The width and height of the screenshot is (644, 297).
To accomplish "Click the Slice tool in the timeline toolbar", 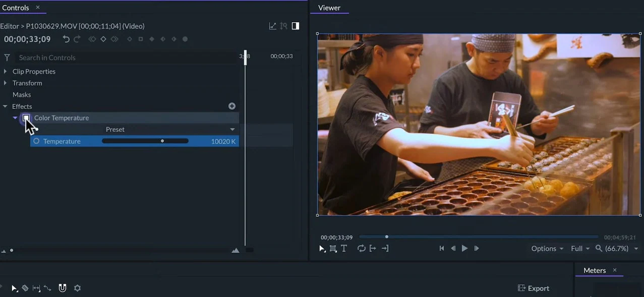I will pos(25,288).
